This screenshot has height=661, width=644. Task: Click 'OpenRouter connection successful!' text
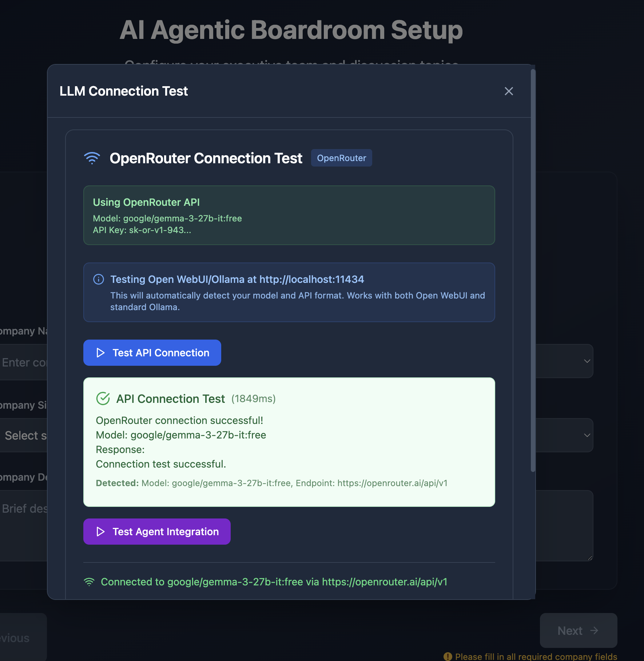point(179,420)
